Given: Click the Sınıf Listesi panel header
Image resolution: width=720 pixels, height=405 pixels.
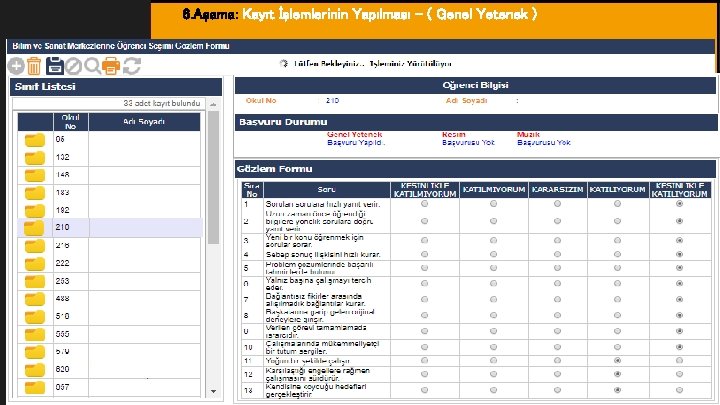Looking at the screenshot, I should (116, 87).
